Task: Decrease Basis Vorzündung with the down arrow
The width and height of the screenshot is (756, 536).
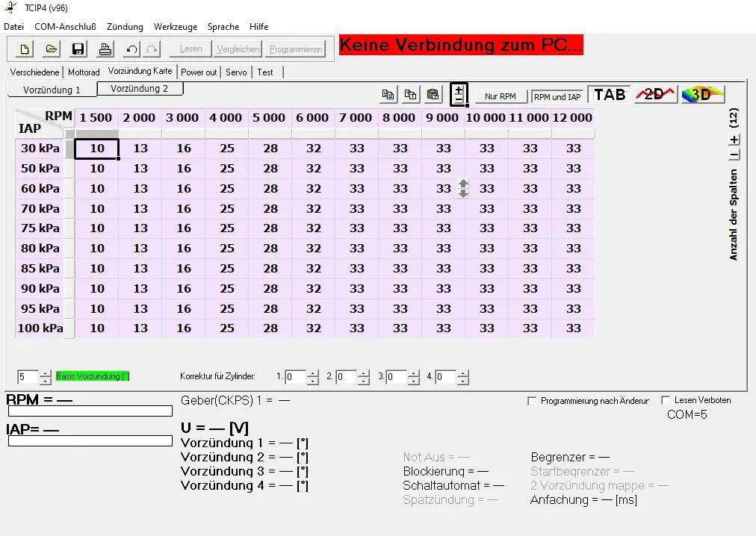Action: tap(46, 381)
